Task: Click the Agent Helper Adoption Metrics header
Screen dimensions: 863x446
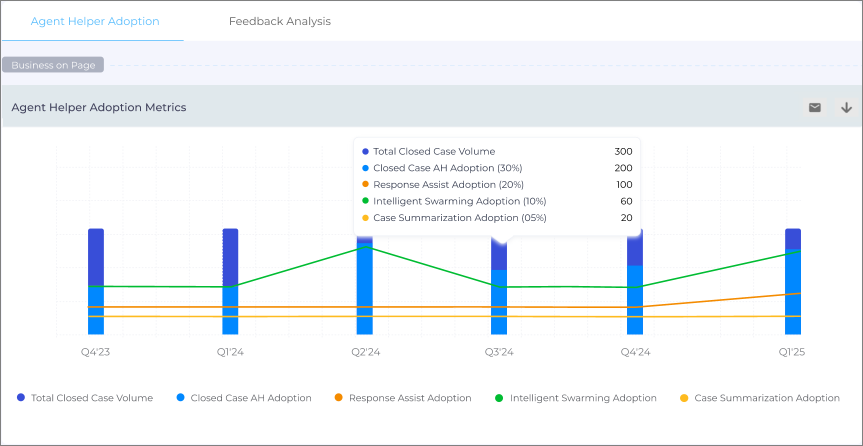Action: (x=98, y=107)
